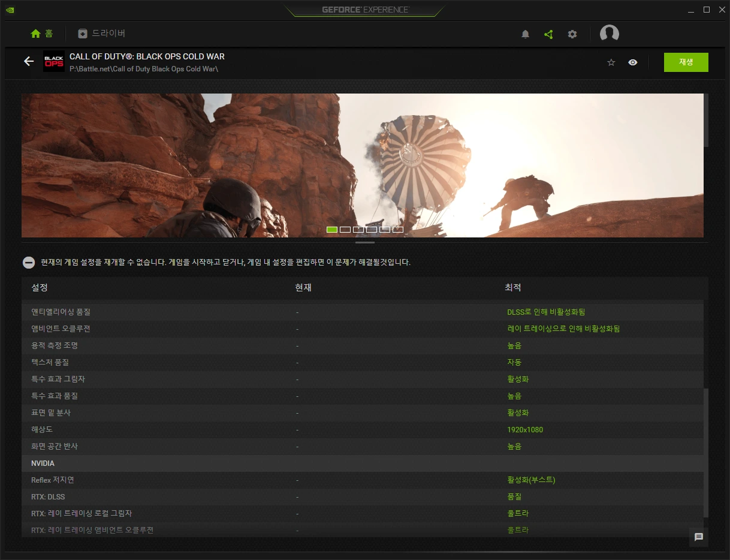Select the 앤티앨리어싱 품질 row
Screen dimensions: 730x560
(x=363, y=312)
